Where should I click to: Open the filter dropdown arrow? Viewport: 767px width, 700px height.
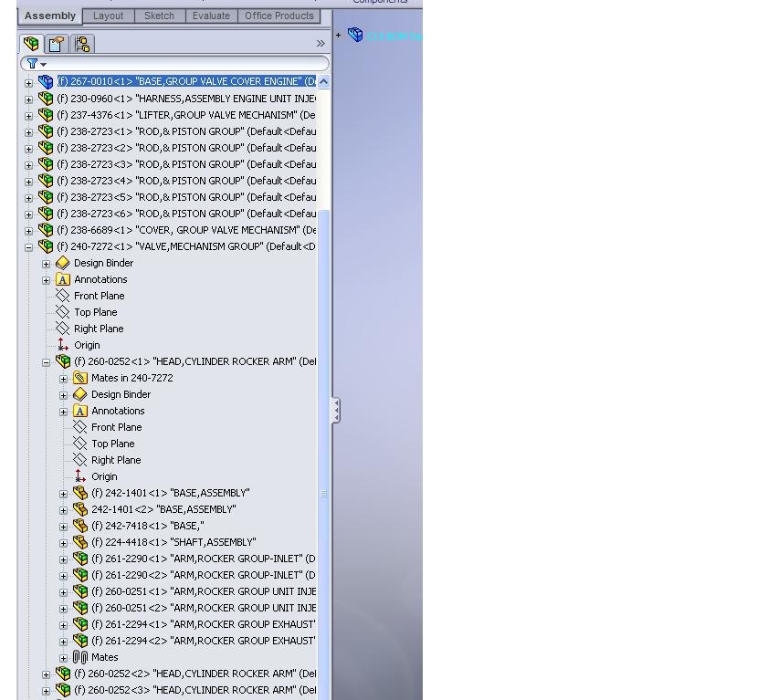[44, 64]
